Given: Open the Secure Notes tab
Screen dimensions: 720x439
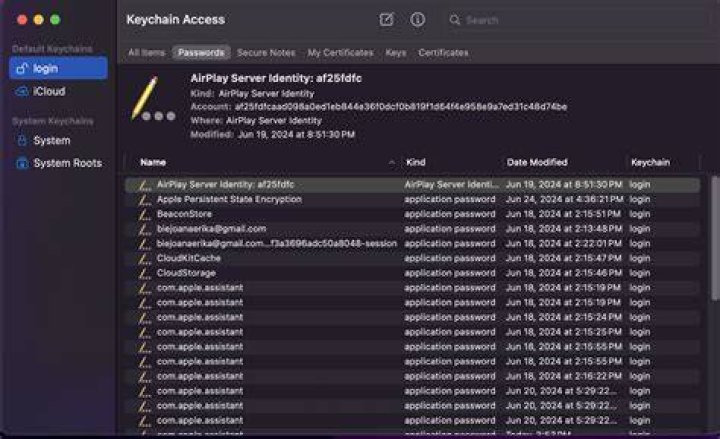Looking at the screenshot, I should click(x=266, y=52).
